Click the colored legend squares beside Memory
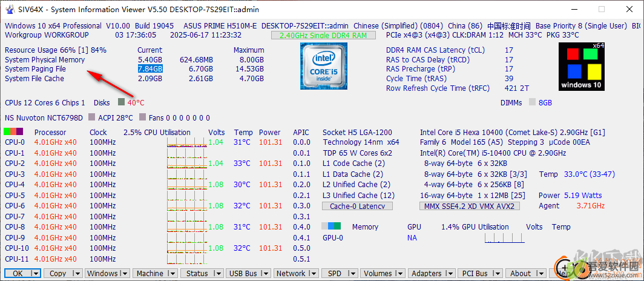644x281 pixels. click(x=331, y=226)
